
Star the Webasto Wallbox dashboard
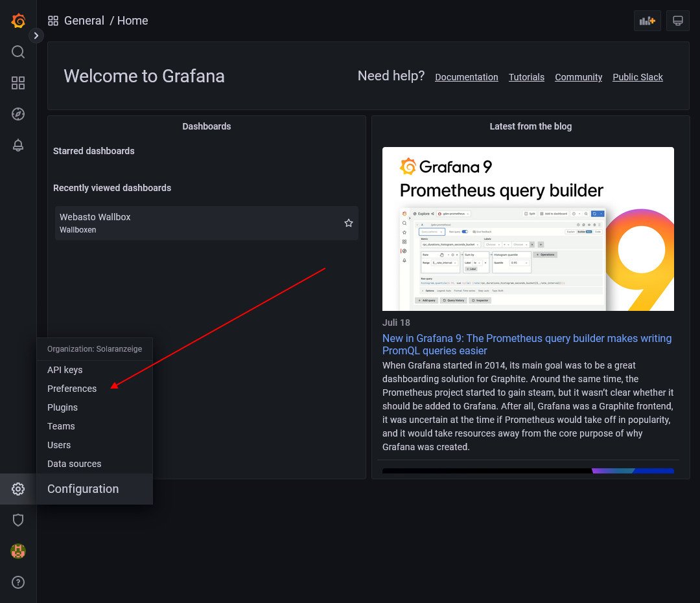coord(349,223)
